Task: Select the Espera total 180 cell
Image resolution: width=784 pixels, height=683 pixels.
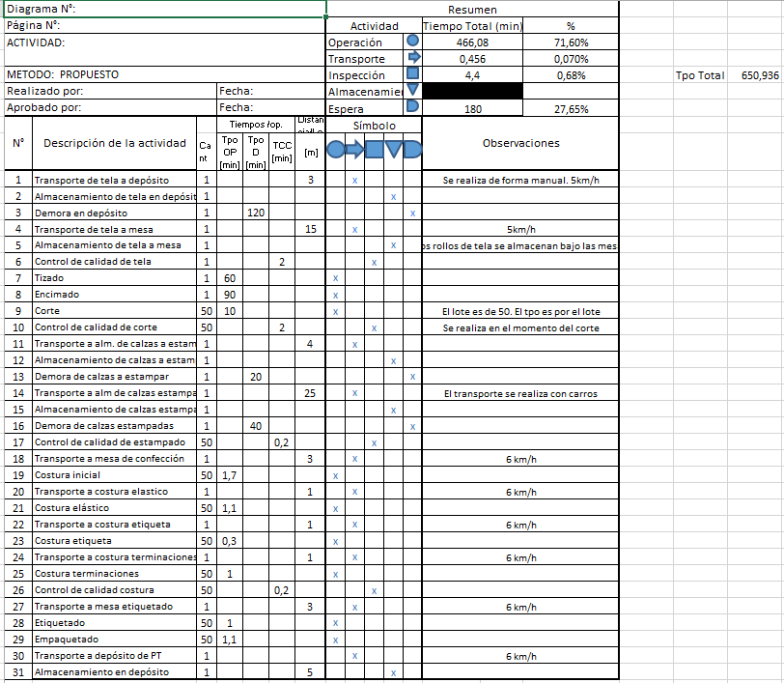Action: pos(472,109)
